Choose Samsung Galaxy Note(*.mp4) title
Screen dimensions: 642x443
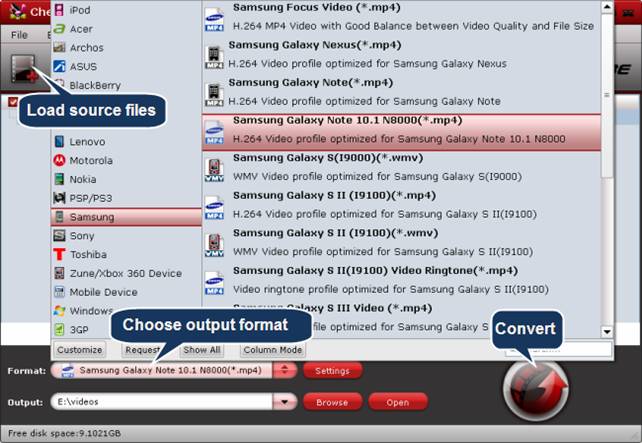coord(311,83)
